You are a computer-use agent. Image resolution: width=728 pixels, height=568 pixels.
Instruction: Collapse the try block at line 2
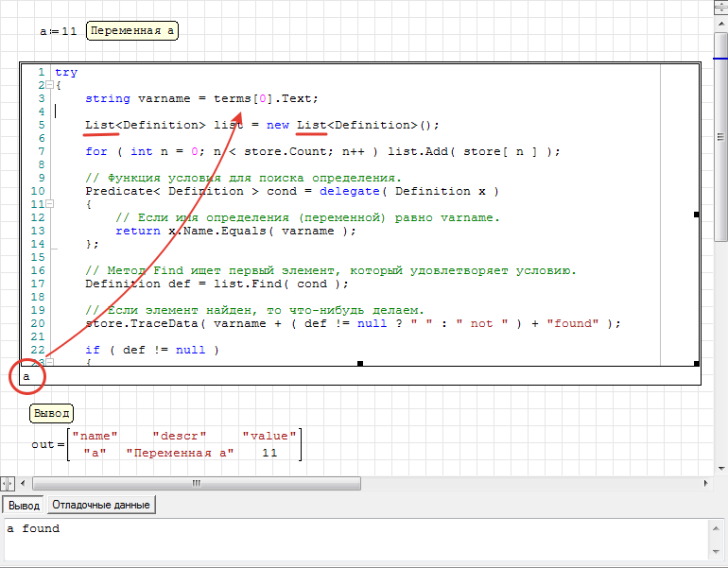(50, 85)
